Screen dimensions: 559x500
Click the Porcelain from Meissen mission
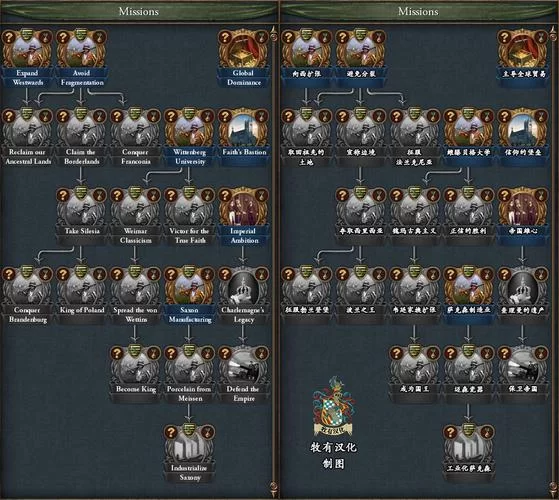(x=189, y=366)
